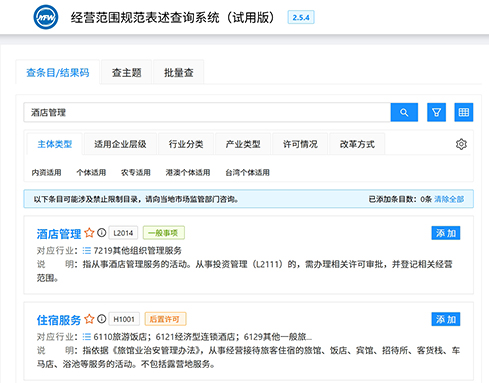Viewport: 489px width, 383px height.
Task: Switch to the 批量查 tab
Action: pyautogui.click(x=179, y=72)
